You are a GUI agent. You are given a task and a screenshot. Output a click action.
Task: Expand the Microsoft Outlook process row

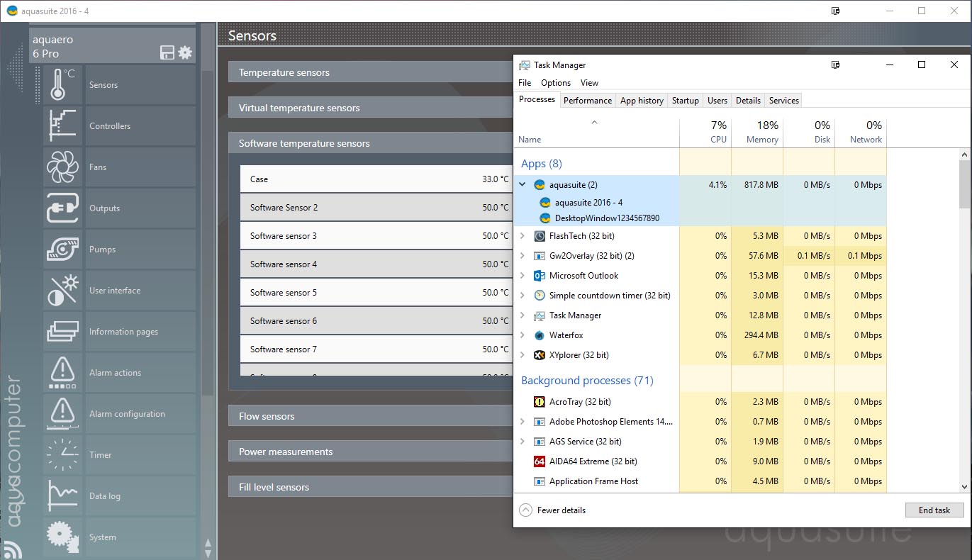(x=523, y=276)
